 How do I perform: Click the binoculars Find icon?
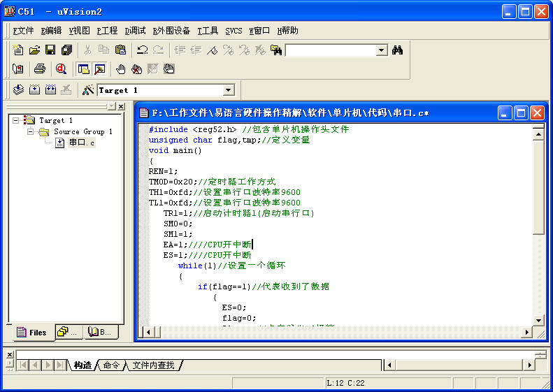click(x=398, y=50)
